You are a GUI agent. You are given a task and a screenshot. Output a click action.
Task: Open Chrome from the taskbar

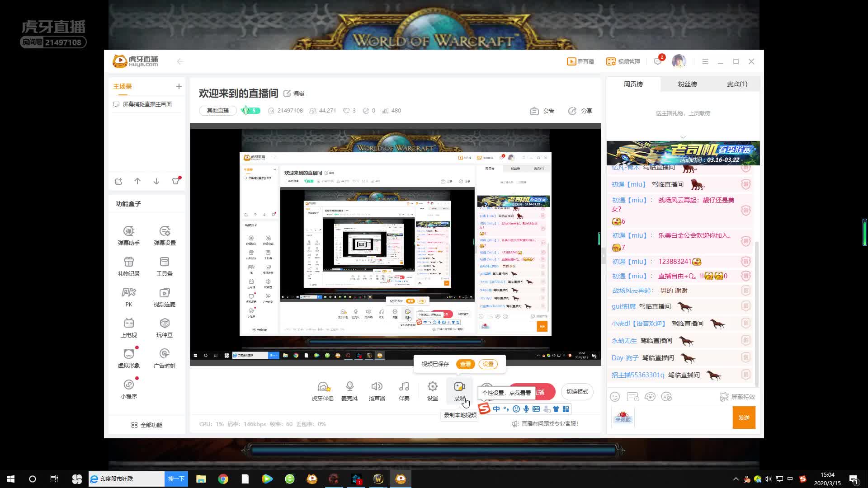tap(223, 479)
